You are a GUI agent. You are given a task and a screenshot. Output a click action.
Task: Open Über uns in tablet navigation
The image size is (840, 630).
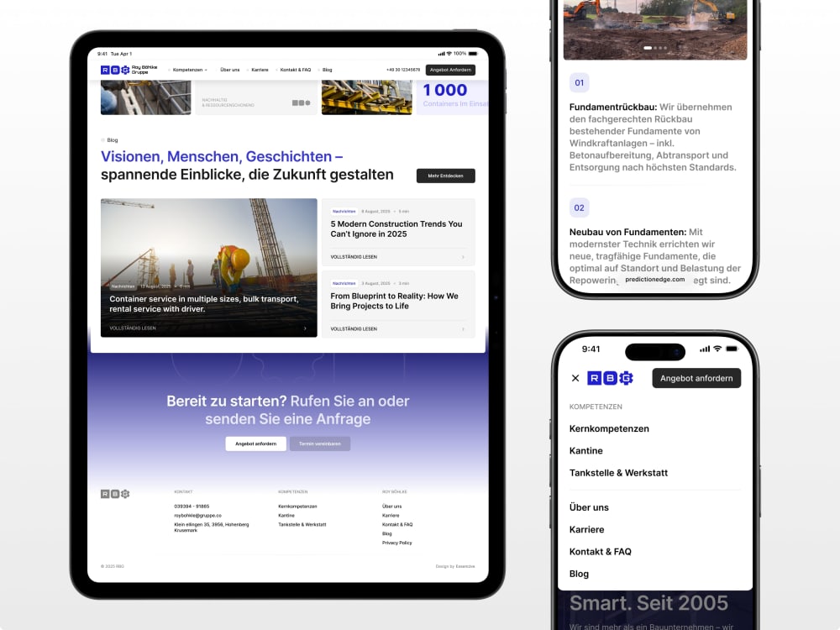[230, 70]
